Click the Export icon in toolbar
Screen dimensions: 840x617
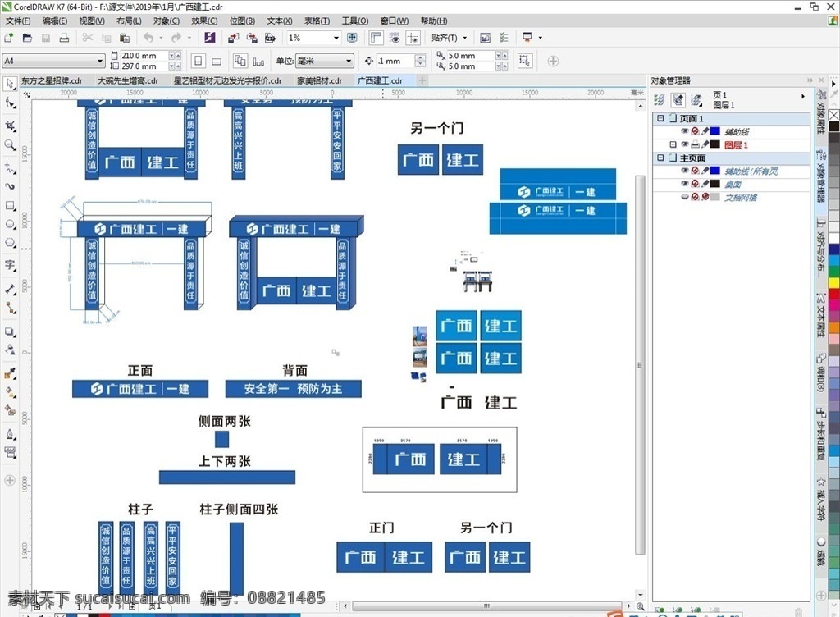[x=252, y=38]
